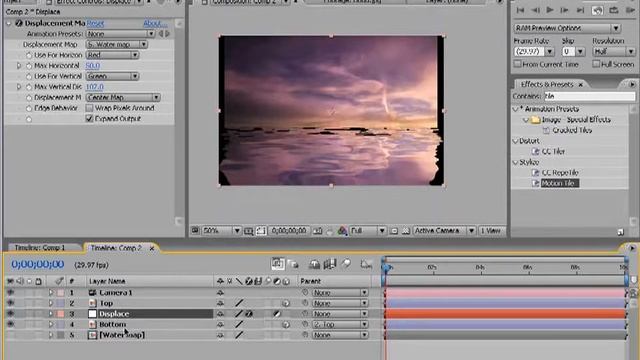Go to first frame in Time Controls
The image size is (640, 360).
coord(520,10)
